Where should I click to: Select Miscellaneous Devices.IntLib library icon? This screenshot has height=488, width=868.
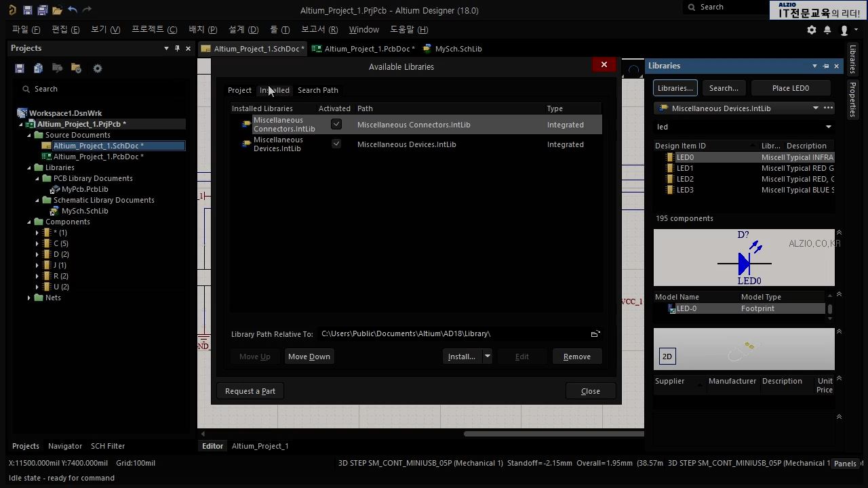point(246,144)
